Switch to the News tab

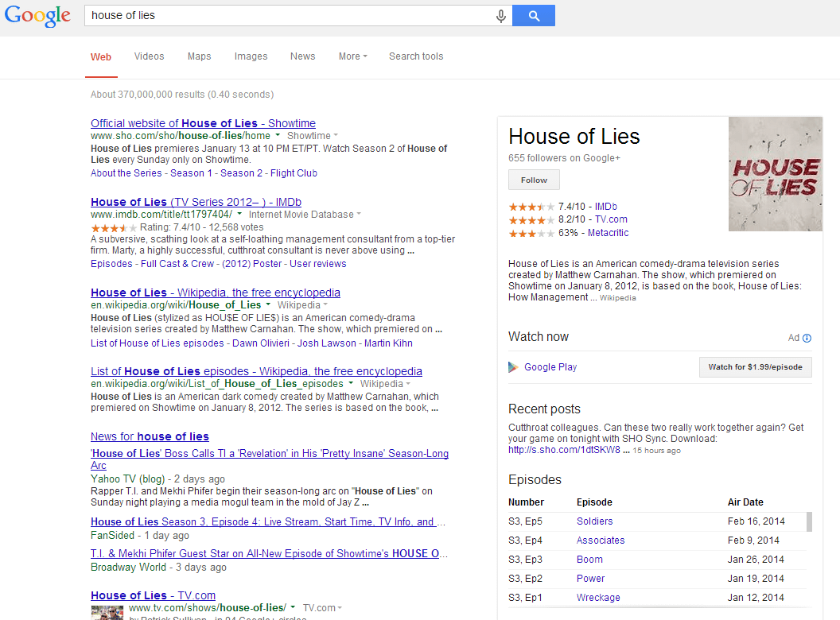(303, 56)
